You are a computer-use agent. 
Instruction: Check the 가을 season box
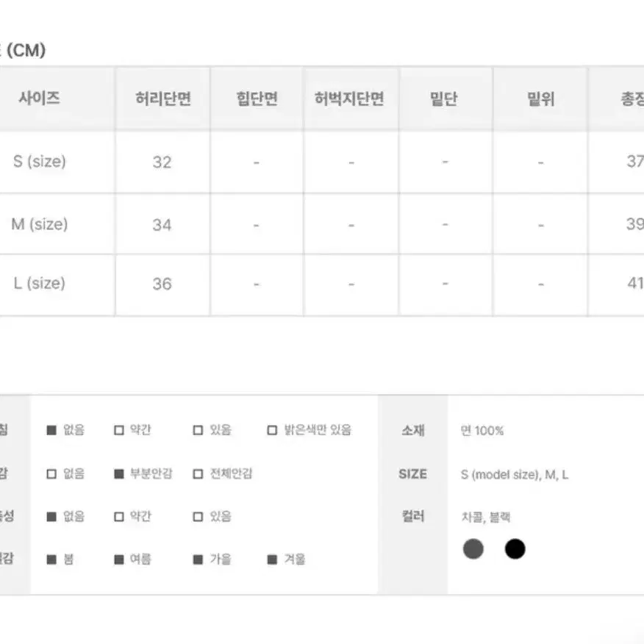198,559
